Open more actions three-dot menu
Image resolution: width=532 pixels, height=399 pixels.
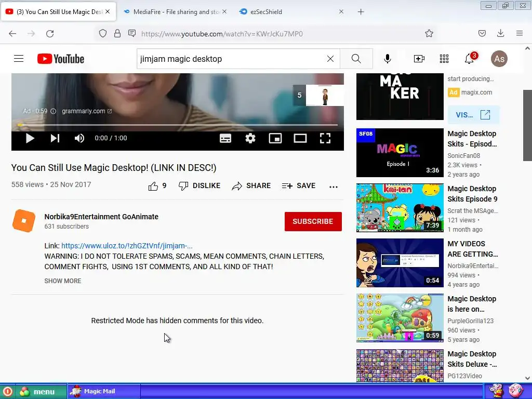(334, 187)
